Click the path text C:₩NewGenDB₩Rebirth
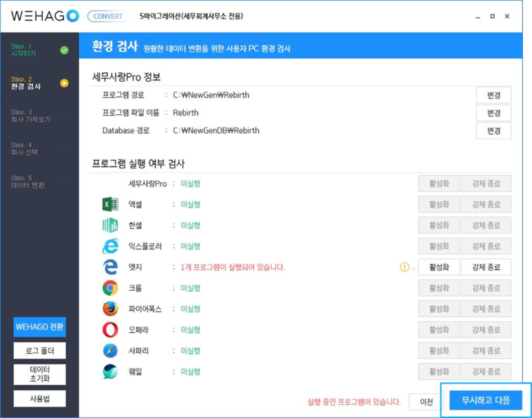The image size is (532, 418). [x=216, y=131]
